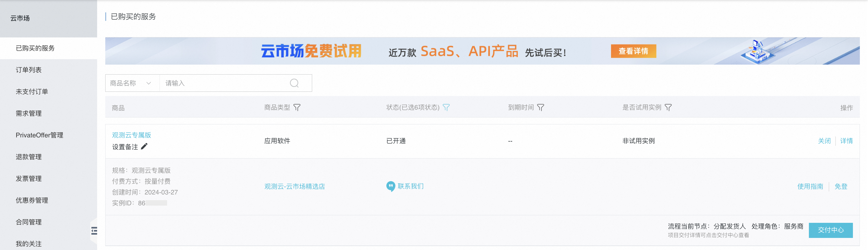This screenshot has height=250, width=868.
Task: Click the search magnifier icon
Action: pos(294,83)
